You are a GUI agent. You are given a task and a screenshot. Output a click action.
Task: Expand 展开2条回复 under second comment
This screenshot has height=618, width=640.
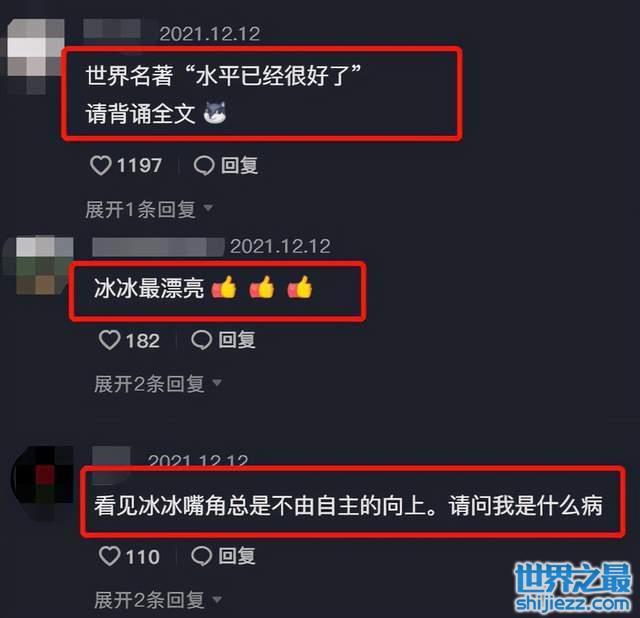click(x=158, y=384)
